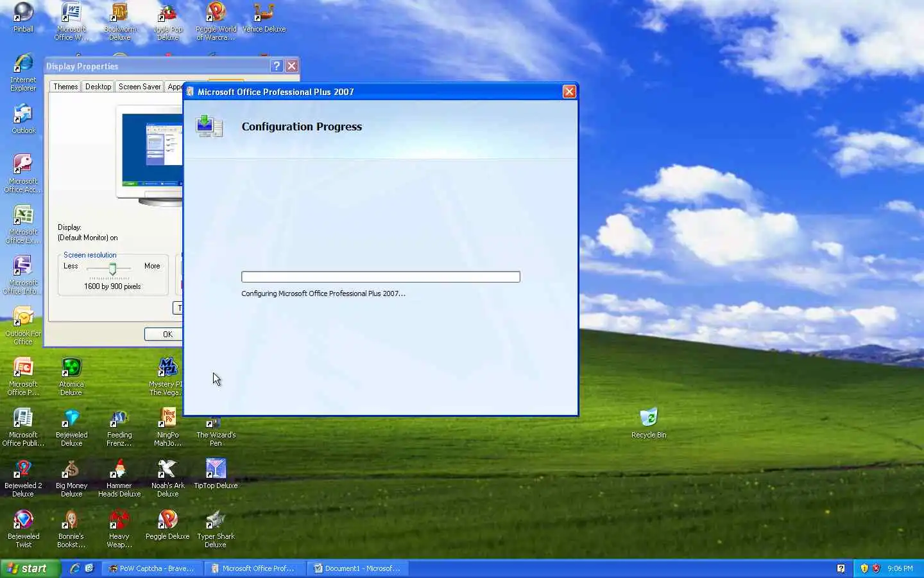
Task: Click the Office installer icon beside Configuration Progress
Action: [209, 127]
